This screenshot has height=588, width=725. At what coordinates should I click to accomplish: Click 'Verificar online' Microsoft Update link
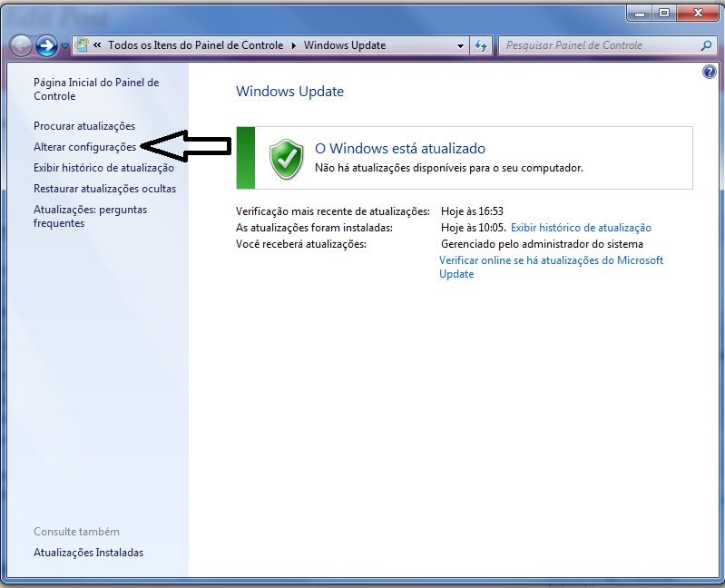[551, 260]
